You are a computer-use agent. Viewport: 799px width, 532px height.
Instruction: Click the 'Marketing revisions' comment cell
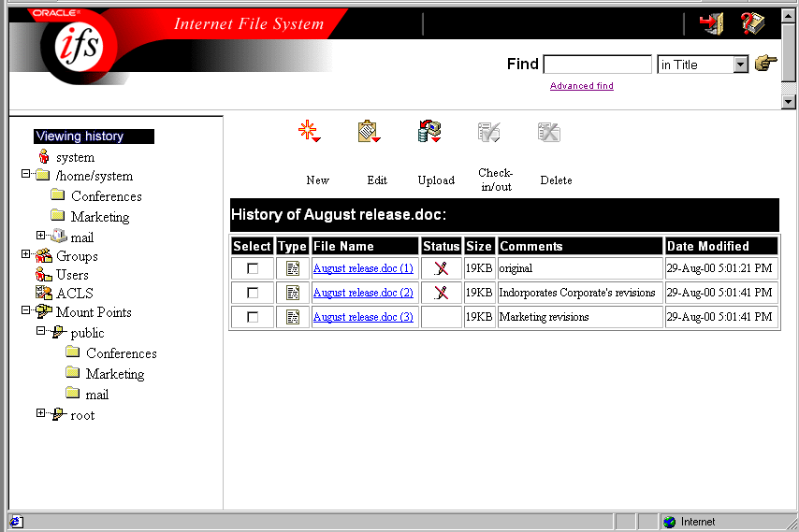(580, 317)
